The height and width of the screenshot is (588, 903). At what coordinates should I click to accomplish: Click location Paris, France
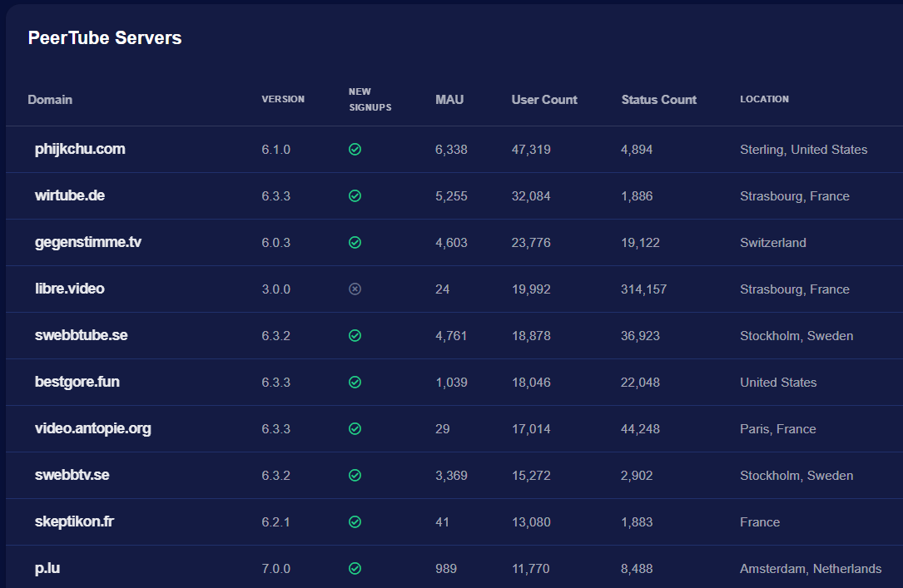click(778, 429)
